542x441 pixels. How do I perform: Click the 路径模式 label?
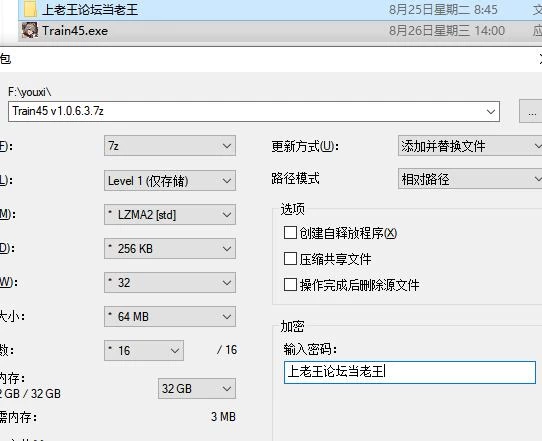[295, 179]
